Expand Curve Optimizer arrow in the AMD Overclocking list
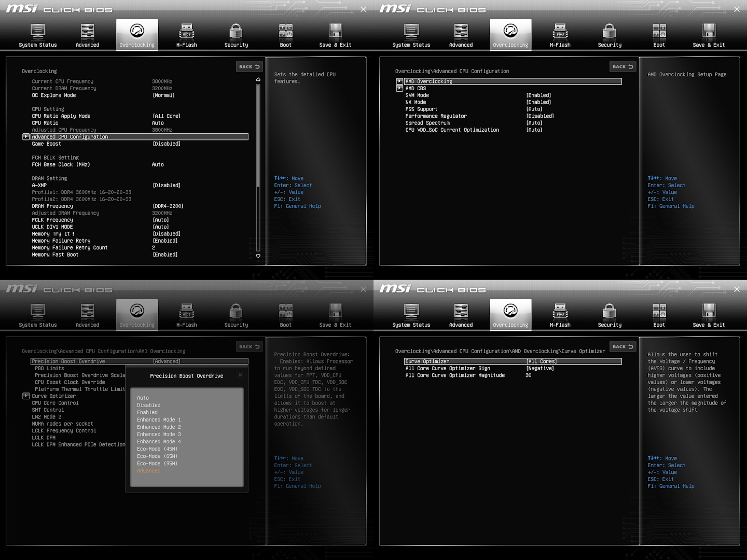747x560 pixels. click(26, 396)
